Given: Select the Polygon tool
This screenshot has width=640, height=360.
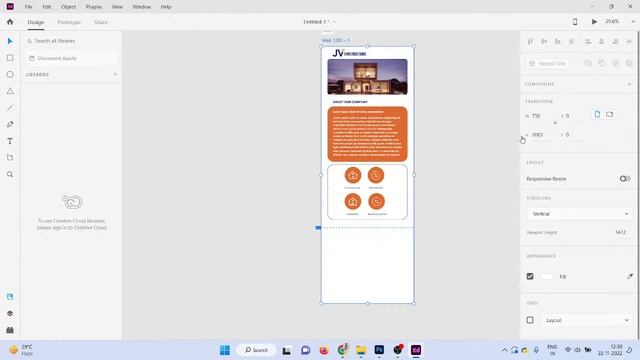Looking at the screenshot, I should pyautogui.click(x=10, y=91).
